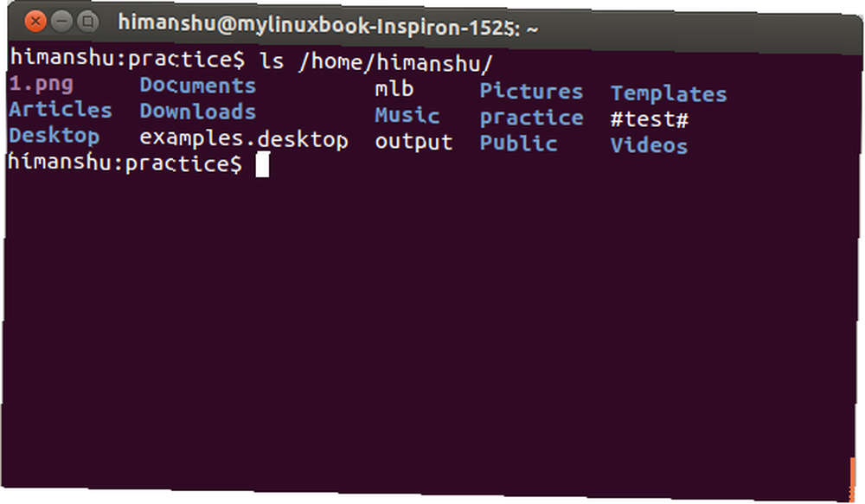Select the #test# file name
Image resolution: width=865 pixels, height=504 pixels.
tap(650, 119)
